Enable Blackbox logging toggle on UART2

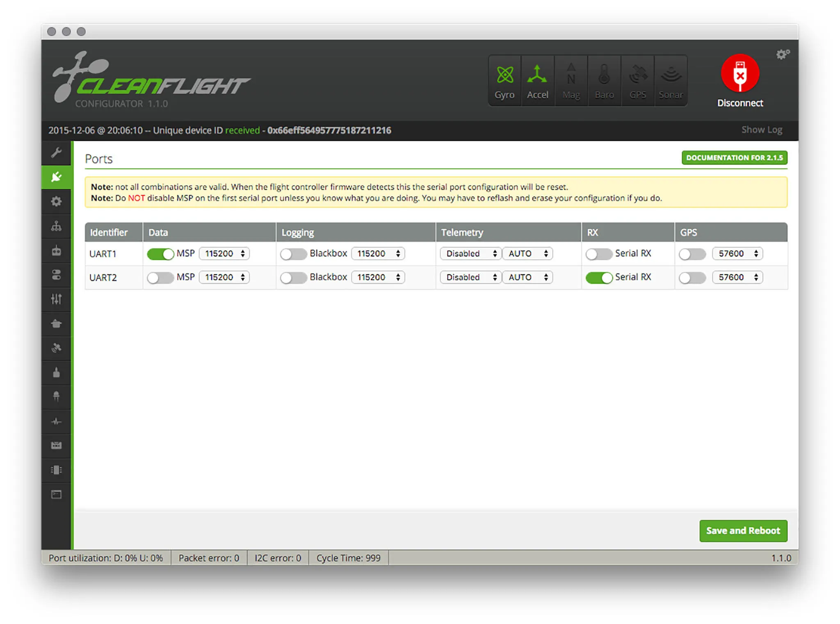(293, 278)
